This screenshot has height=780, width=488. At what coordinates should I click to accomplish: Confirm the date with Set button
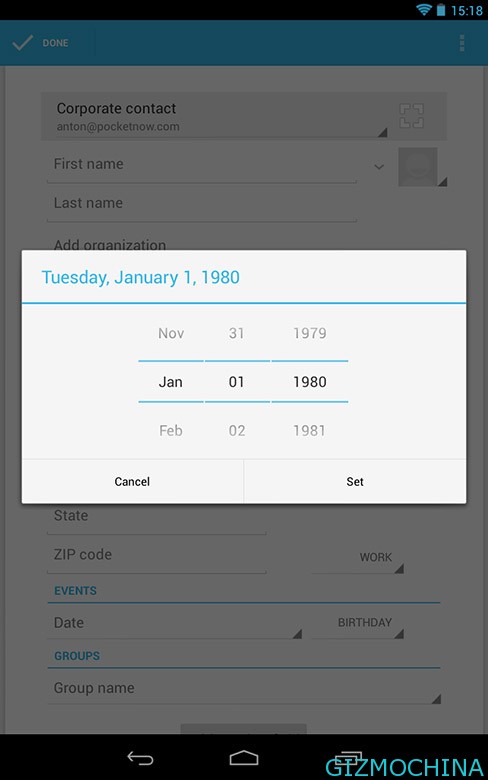(355, 482)
